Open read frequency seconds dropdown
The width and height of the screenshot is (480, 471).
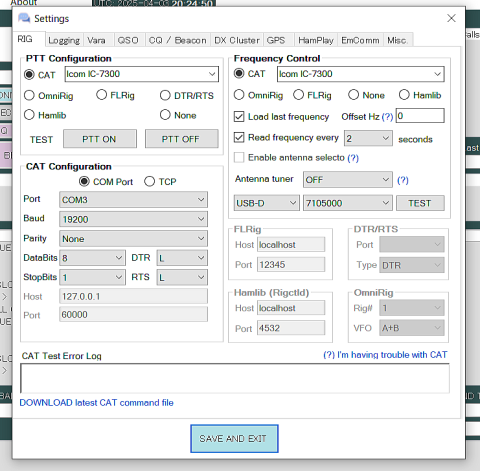click(368, 138)
